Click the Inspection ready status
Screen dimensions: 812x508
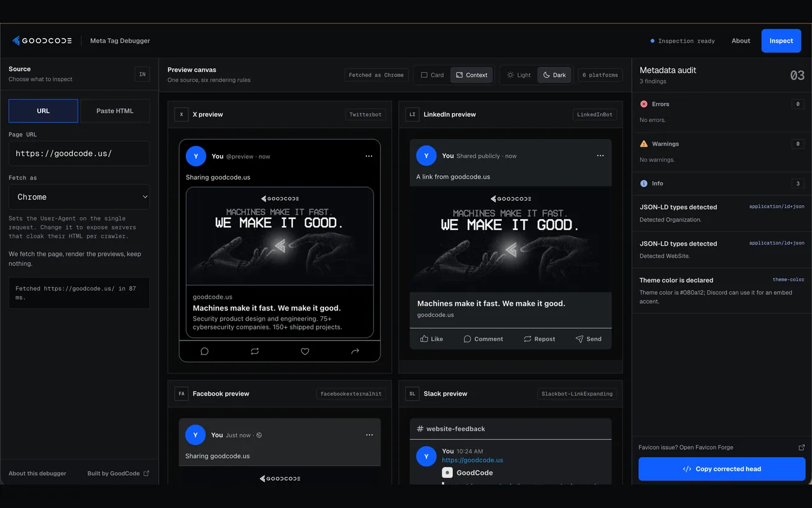[683, 41]
